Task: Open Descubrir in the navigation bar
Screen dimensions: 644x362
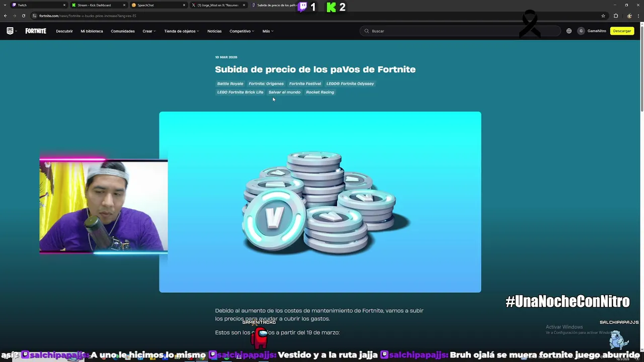Action: [64, 31]
